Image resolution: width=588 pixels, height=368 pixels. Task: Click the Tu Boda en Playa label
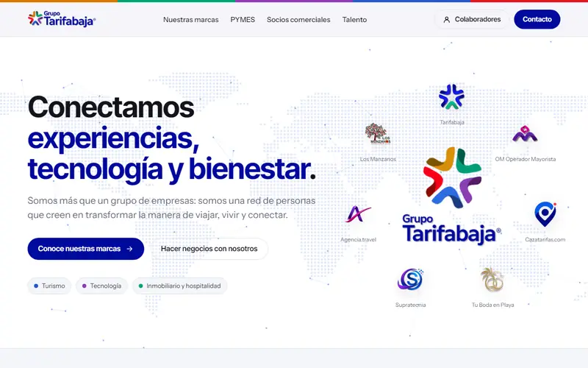[492, 305]
